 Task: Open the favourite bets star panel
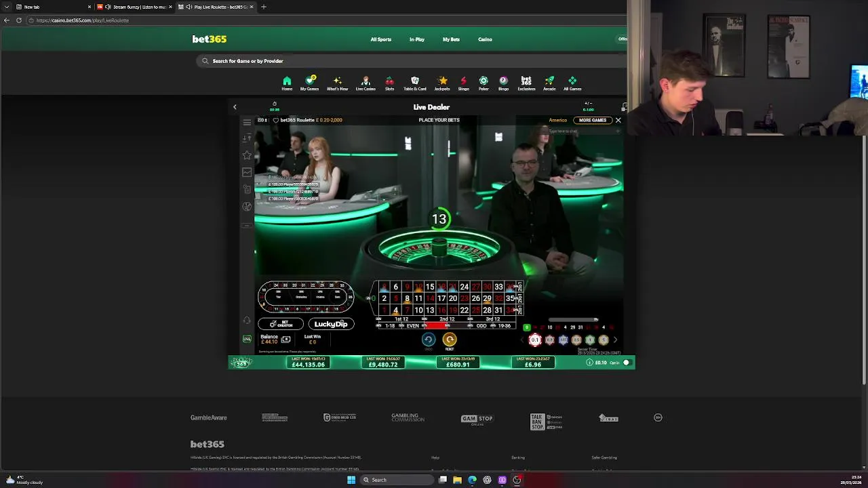point(247,155)
